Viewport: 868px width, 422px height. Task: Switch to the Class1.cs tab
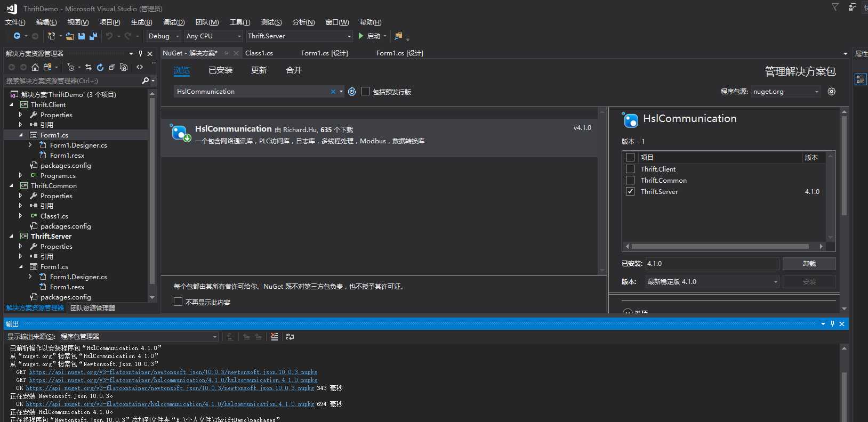(x=259, y=53)
